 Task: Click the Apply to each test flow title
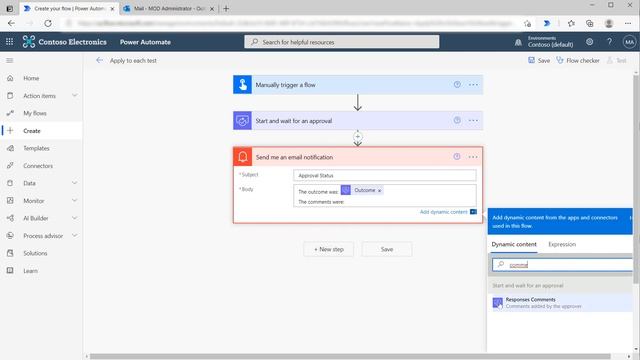[133, 60]
